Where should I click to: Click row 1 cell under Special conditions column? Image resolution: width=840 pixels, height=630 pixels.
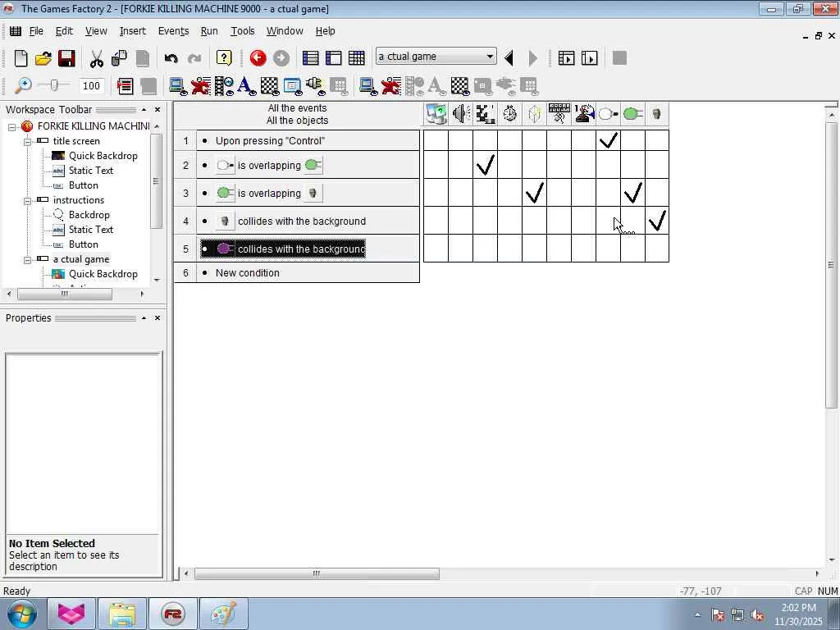pos(436,140)
